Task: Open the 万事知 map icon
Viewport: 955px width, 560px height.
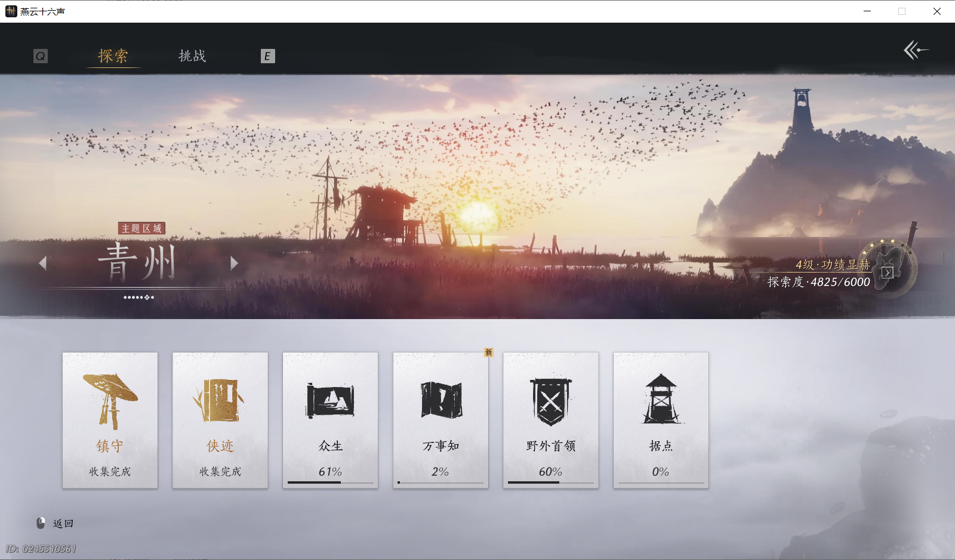Action: 441,400
